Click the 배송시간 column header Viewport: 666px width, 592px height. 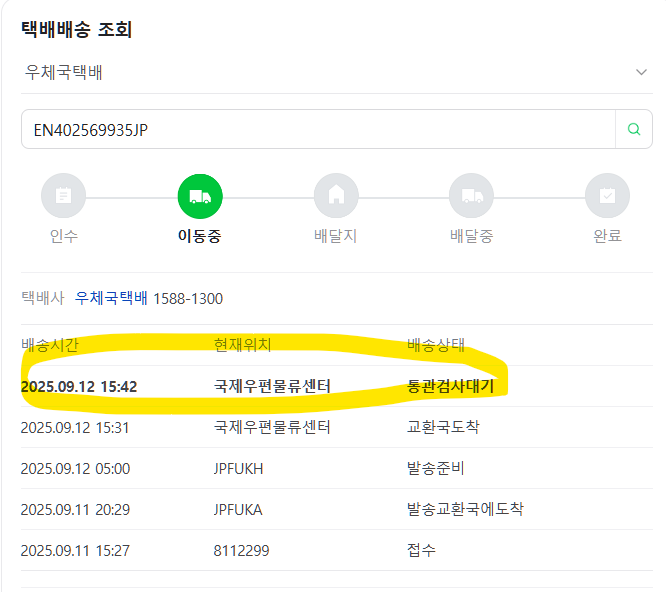pos(50,345)
